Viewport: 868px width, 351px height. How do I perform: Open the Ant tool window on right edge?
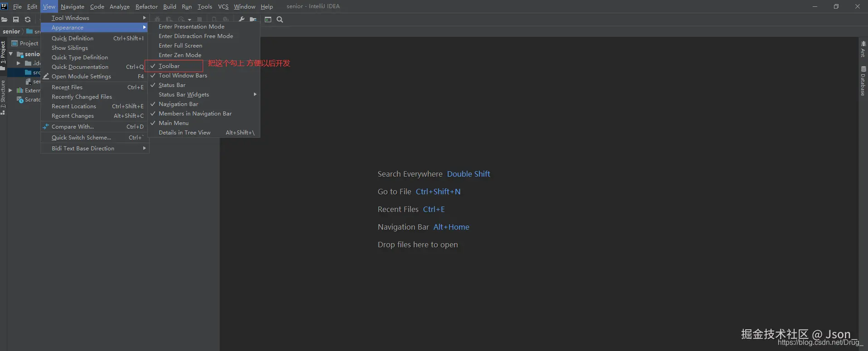click(863, 49)
